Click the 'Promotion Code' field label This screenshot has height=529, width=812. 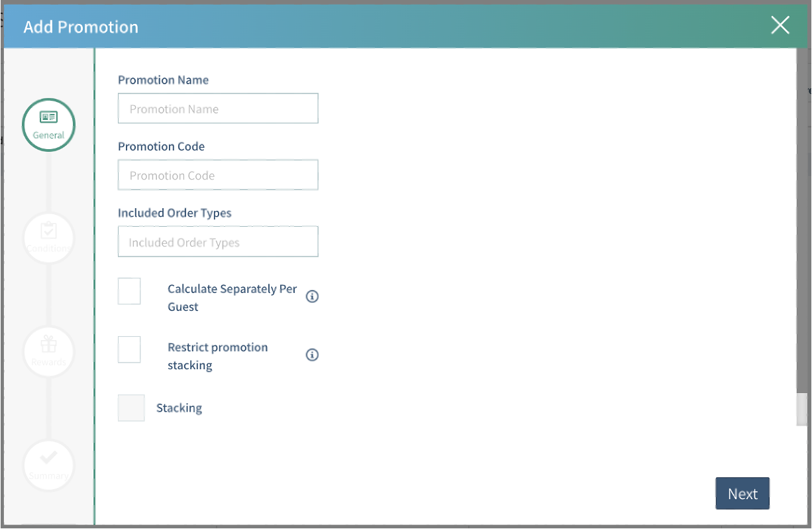click(x=161, y=147)
